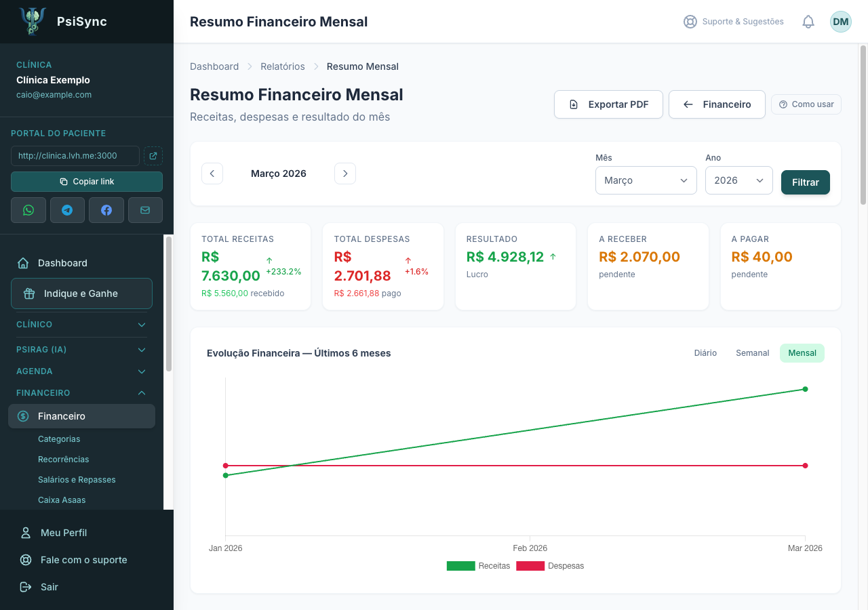Click the main page vertical scrollbar
This screenshot has height=610, width=868.
click(863, 125)
